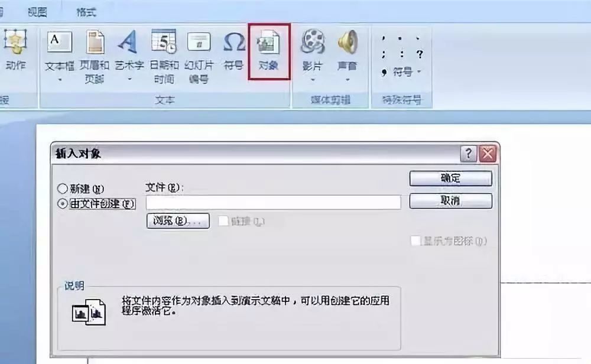Expand the 影片 dropdown arrow
This screenshot has height=364, width=591.
313,80
